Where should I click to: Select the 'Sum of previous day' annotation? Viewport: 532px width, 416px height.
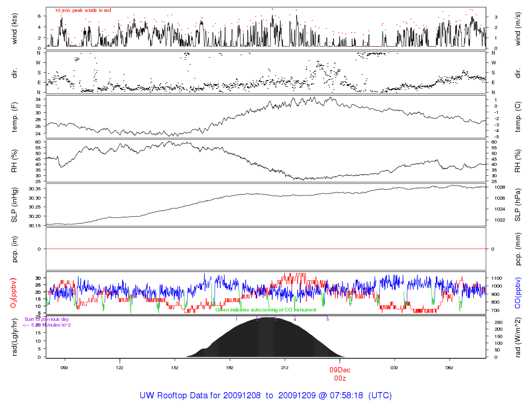pyautogui.click(x=46, y=319)
